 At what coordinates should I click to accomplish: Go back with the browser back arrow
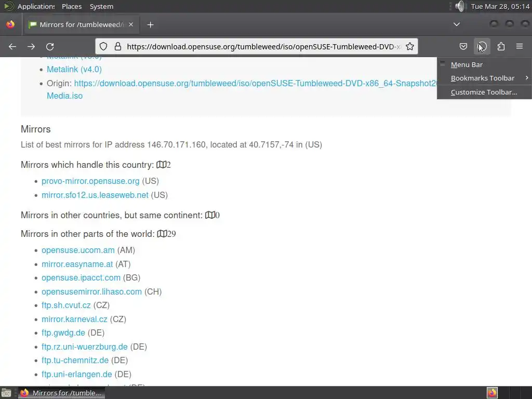(x=12, y=46)
